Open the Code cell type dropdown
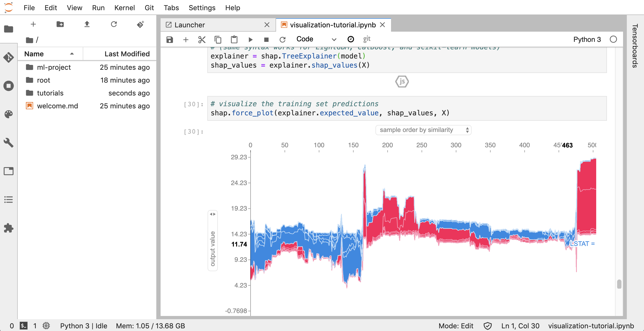This screenshot has width=644, height=331. 316,39
